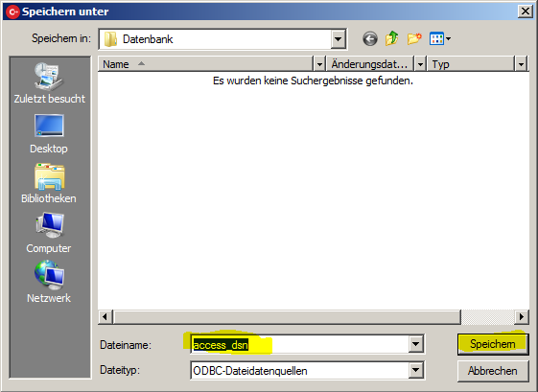The image size is (538, 392).
Task: Open Netzwerk in the places bar
Action: tap(49, 282)
